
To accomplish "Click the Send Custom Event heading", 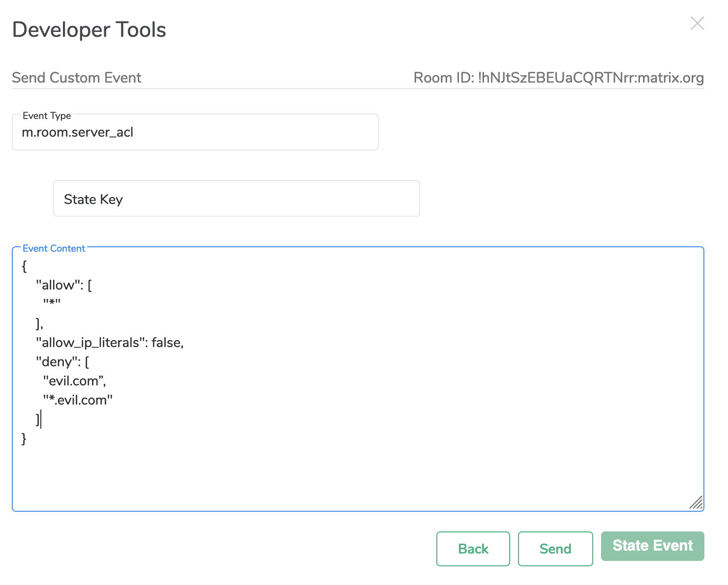I will (77, 78).
